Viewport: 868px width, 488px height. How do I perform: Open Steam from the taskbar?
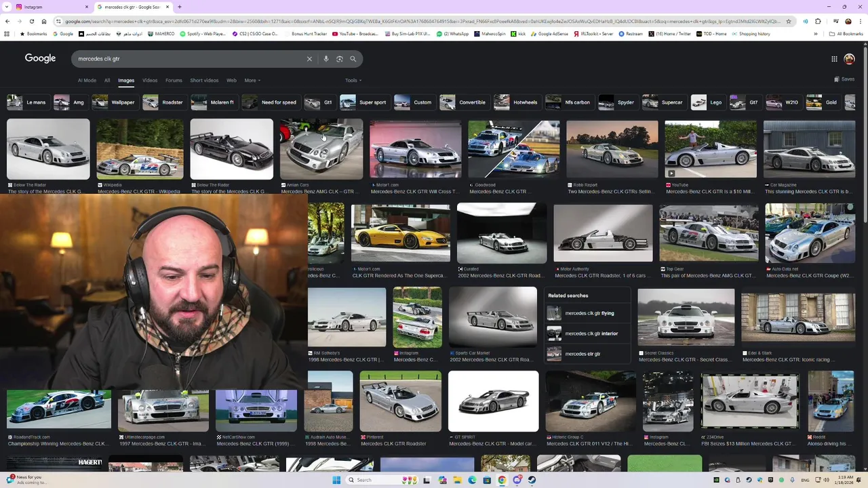[532, 480]
